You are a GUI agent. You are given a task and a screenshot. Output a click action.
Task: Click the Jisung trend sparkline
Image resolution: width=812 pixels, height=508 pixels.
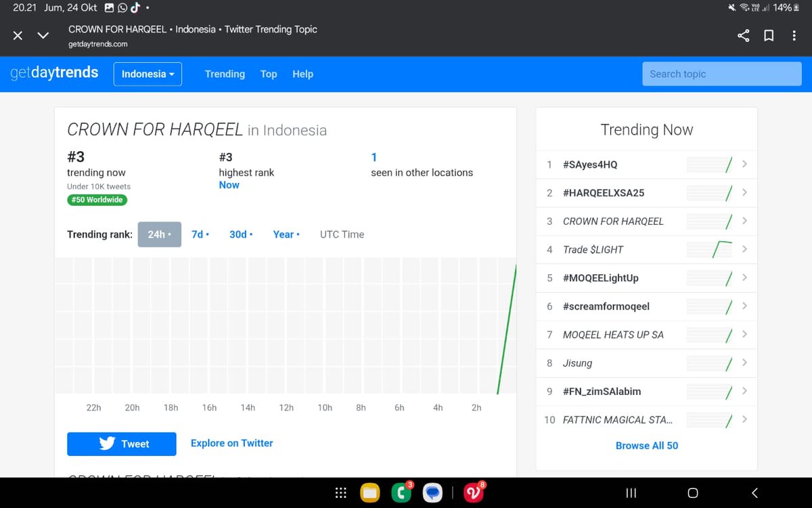point(710,364)
